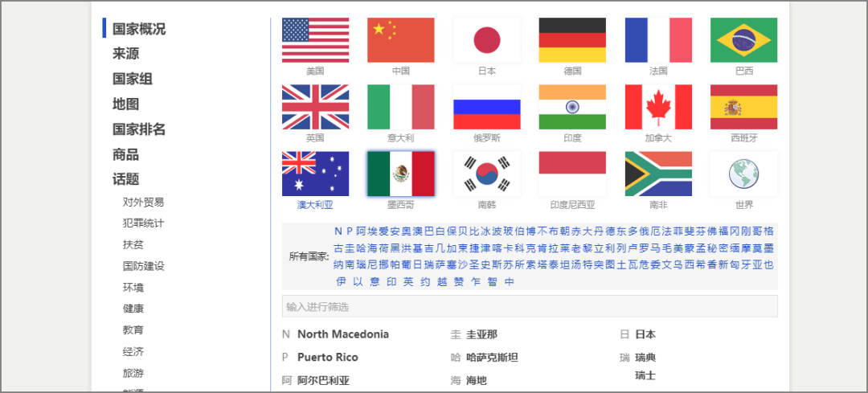Image resolution: width=868 pixels, height=393 pixels.
Task: Open 国家排名 in the sidebar
Action: pyautogui.click(x=139, y=129)
